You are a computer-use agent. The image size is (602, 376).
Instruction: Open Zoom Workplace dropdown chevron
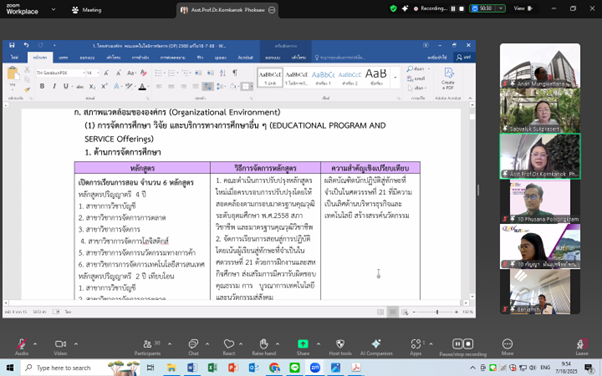coord(53,9)
